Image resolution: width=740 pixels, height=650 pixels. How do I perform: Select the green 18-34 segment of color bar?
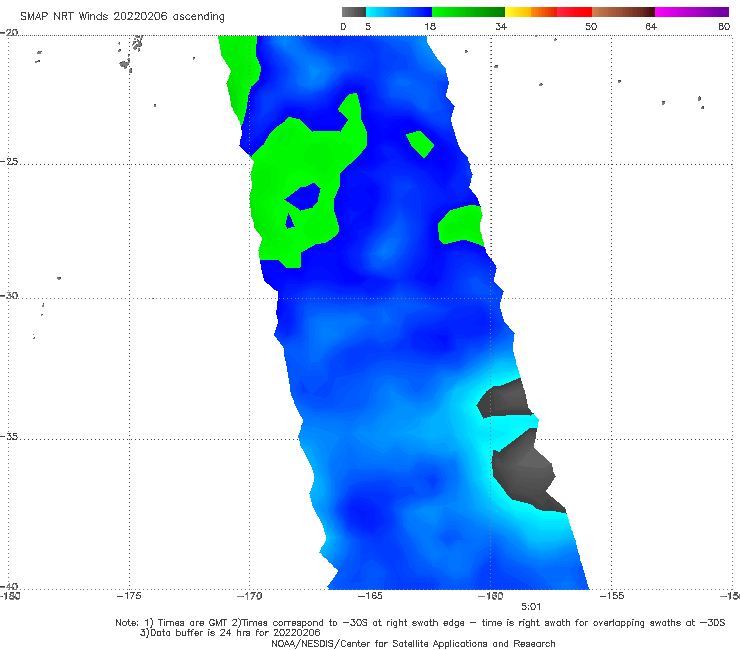pyautogui.click(x=468, y=12)
